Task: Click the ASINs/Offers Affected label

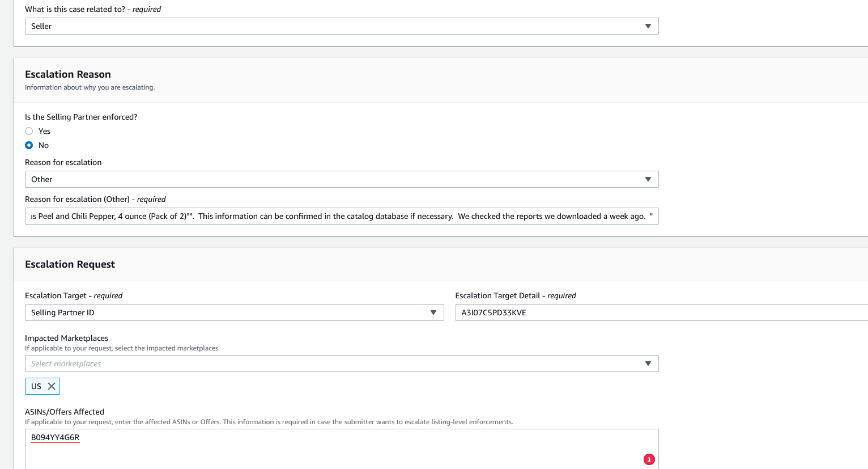Action: click(65, 412)
